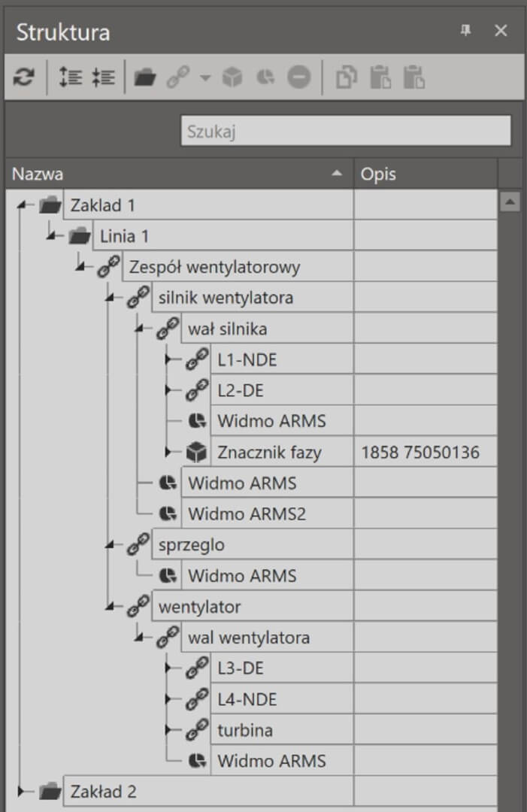Expand the L1-NDE tree node
The height and width of the screenshot is (812, 527).
[x=168, y=359]
